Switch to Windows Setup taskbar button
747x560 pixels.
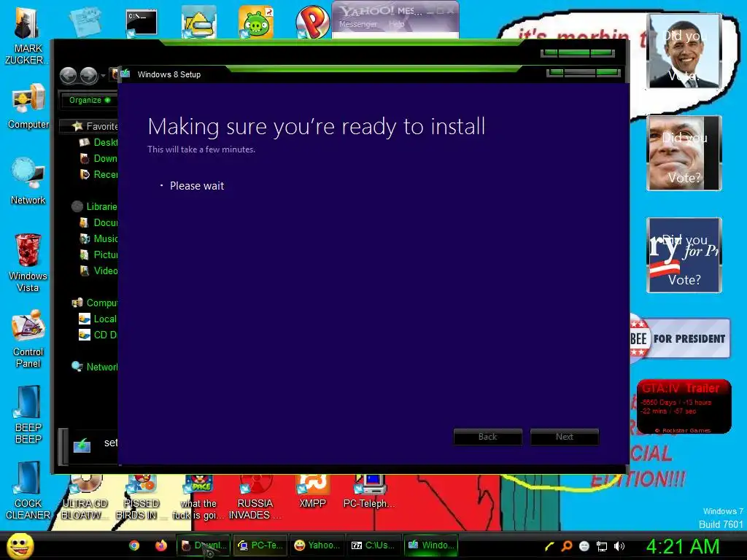coord(431,545)
